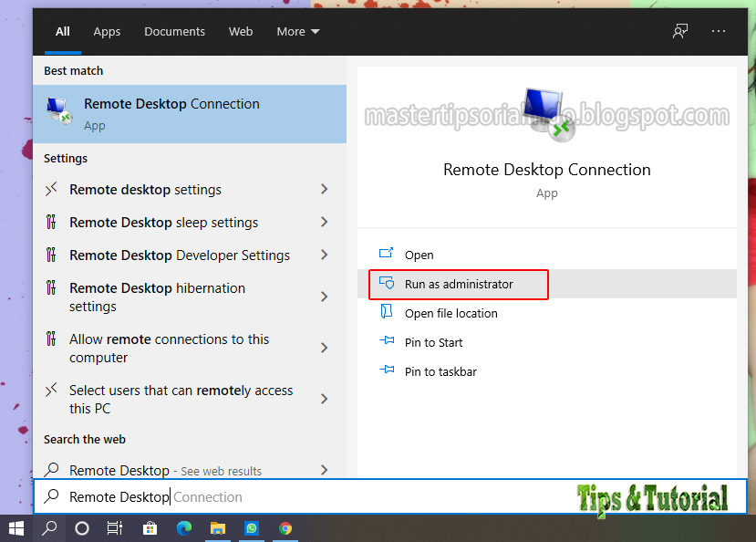756x542 pixels.
Task: Click inside the Remote Desktop search box
Action: [x=390, y=496]
